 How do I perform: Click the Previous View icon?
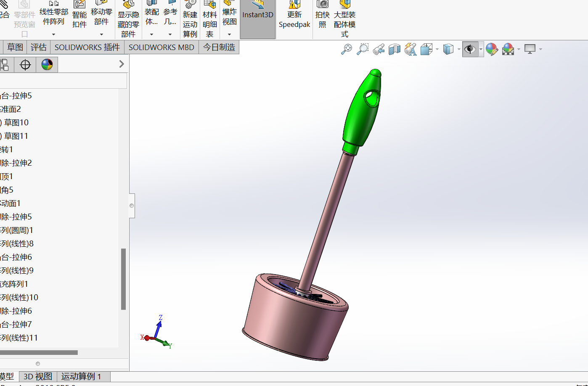click(379, 49)
